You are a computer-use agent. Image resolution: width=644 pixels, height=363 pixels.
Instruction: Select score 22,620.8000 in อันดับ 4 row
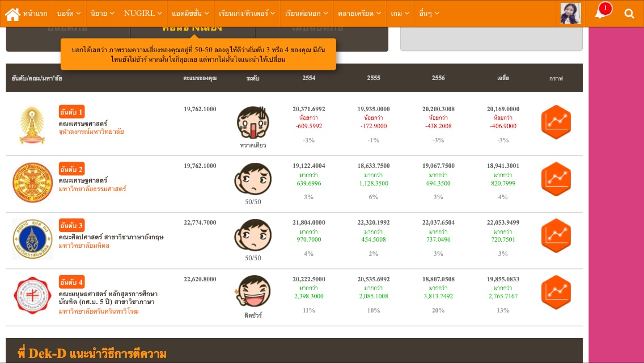200,279
